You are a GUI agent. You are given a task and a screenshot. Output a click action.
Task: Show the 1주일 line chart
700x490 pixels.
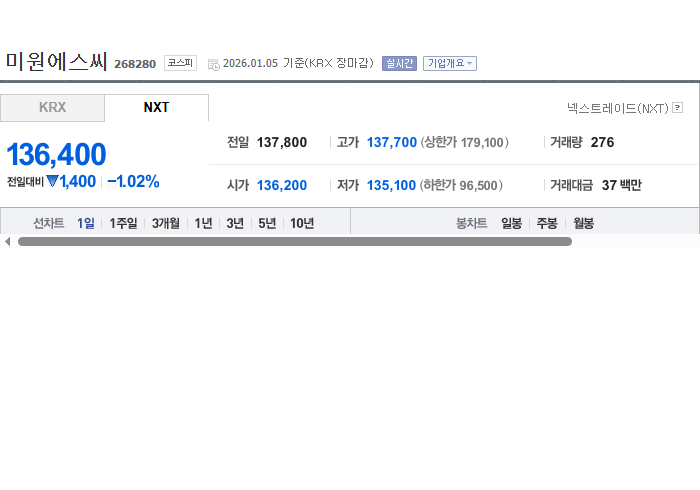(x=123, y=223)
